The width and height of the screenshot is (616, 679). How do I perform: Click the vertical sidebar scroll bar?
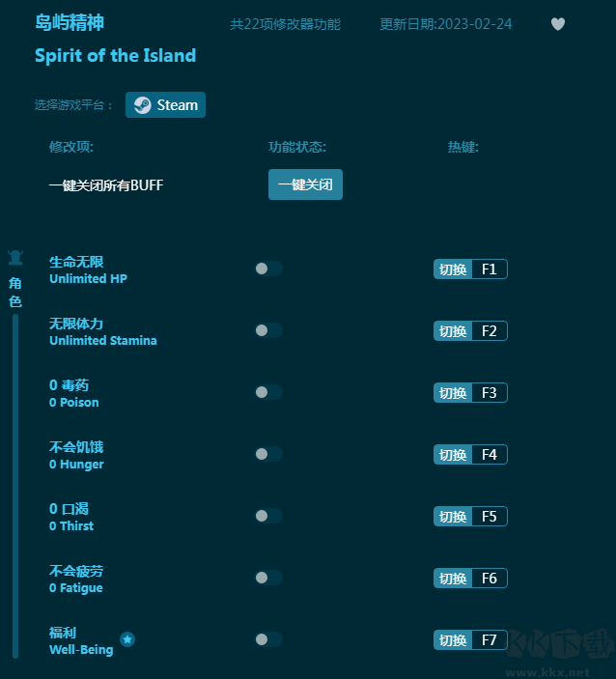pos(15,486)
